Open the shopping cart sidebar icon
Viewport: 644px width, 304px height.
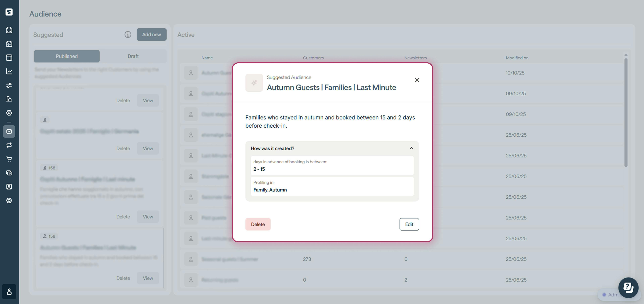9,159
